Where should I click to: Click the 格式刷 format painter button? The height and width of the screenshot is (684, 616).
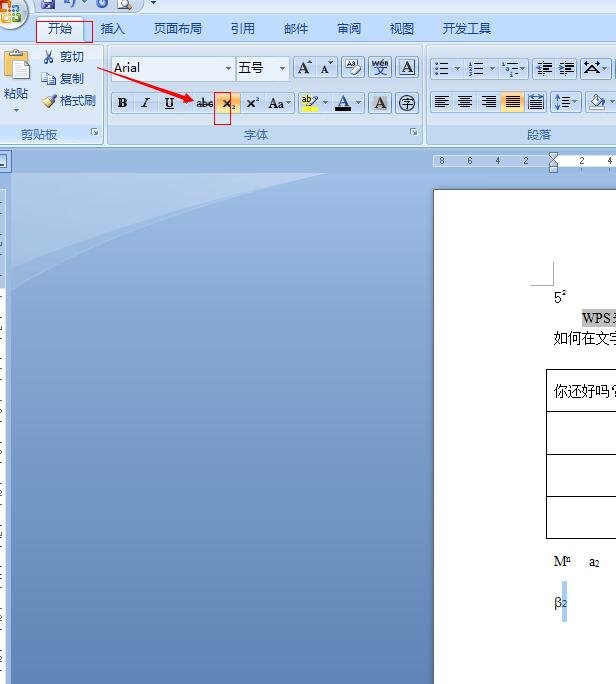point(68,101)
